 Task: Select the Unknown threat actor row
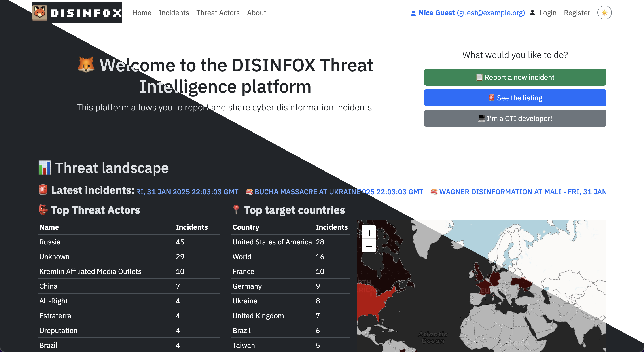(x=129, y=256)
